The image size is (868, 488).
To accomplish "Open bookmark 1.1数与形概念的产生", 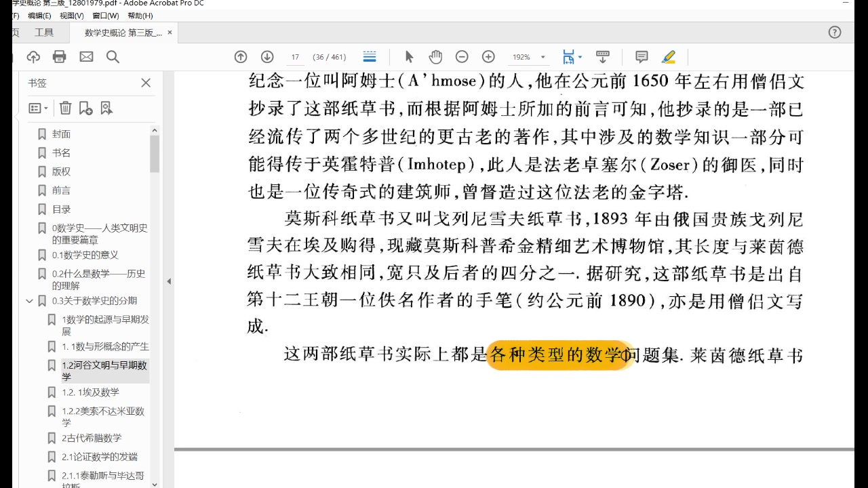I will point(105,346).
